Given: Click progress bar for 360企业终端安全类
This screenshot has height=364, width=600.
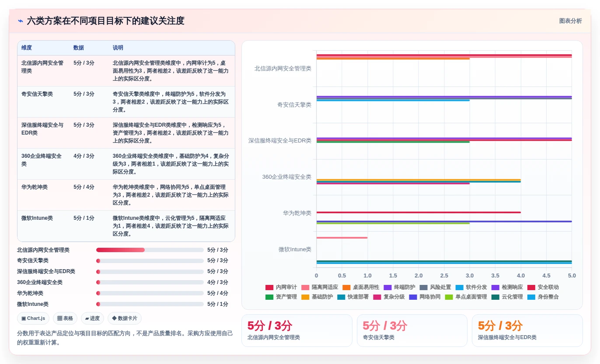Looking at the screenshot, I should (150, 282).
